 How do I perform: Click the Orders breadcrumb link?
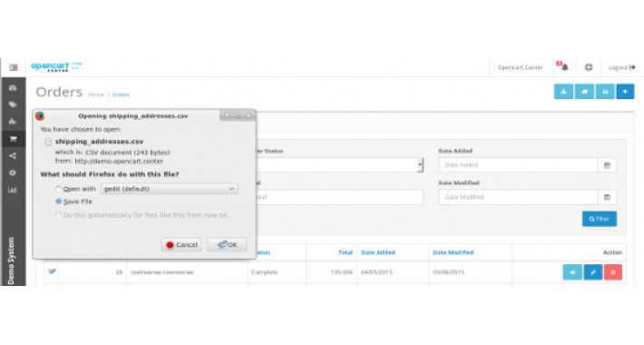click(x=121, y=94)
